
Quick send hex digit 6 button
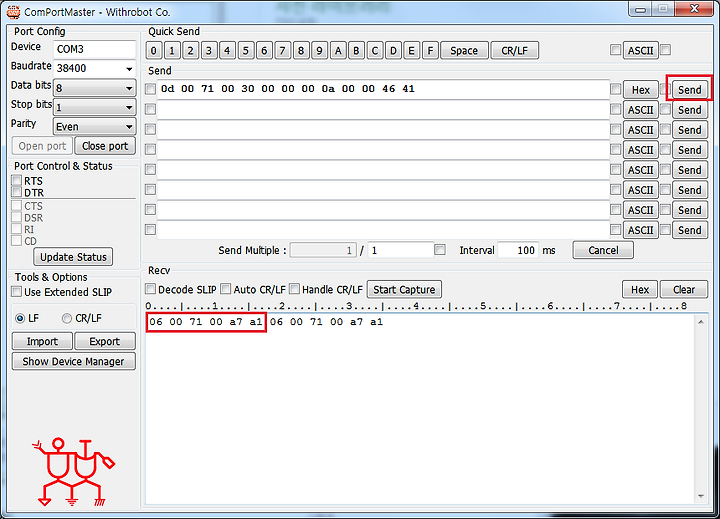tap(264, 51)
